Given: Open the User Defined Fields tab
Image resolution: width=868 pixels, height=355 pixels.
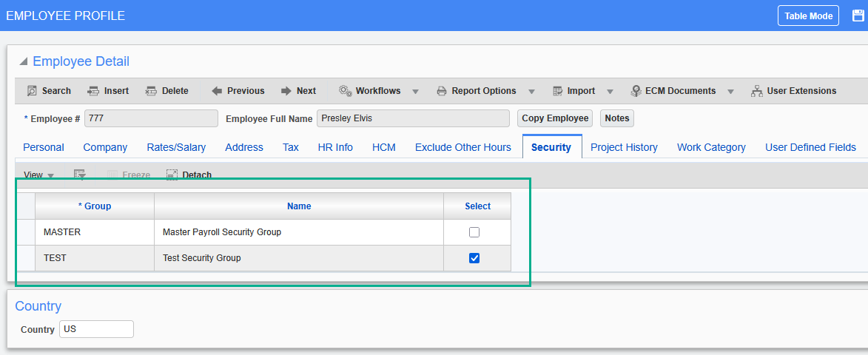Looking at the screenshot, I should 810,147.
